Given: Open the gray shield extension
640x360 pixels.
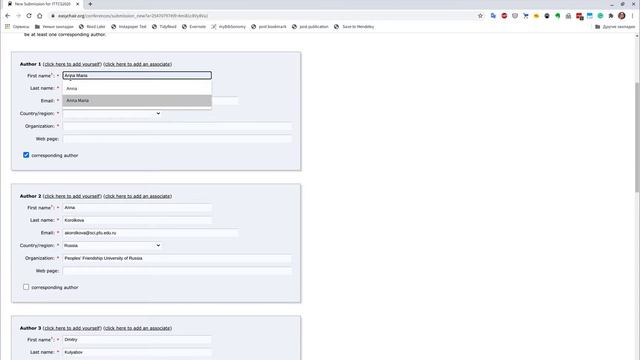Looking at the screenshot, I should (x=515, y=16).
